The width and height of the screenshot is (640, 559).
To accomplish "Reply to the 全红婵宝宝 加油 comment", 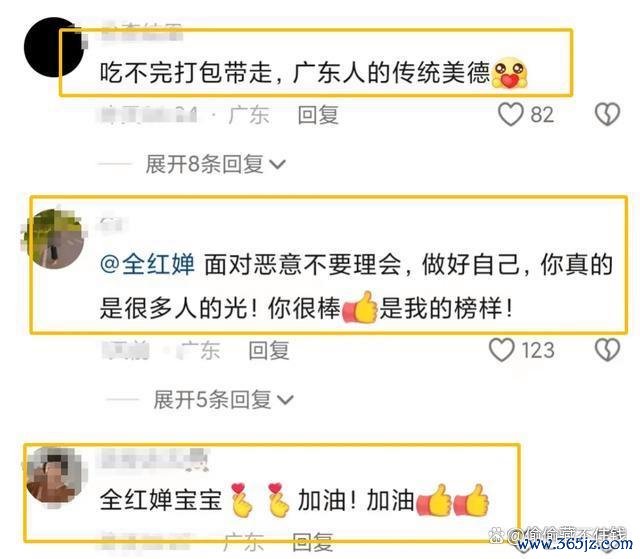I will [x=313, y=543].
